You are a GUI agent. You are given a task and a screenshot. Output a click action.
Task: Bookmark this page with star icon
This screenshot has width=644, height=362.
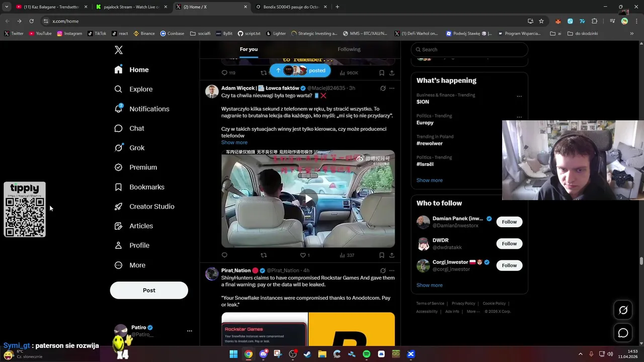pos(541,21)
